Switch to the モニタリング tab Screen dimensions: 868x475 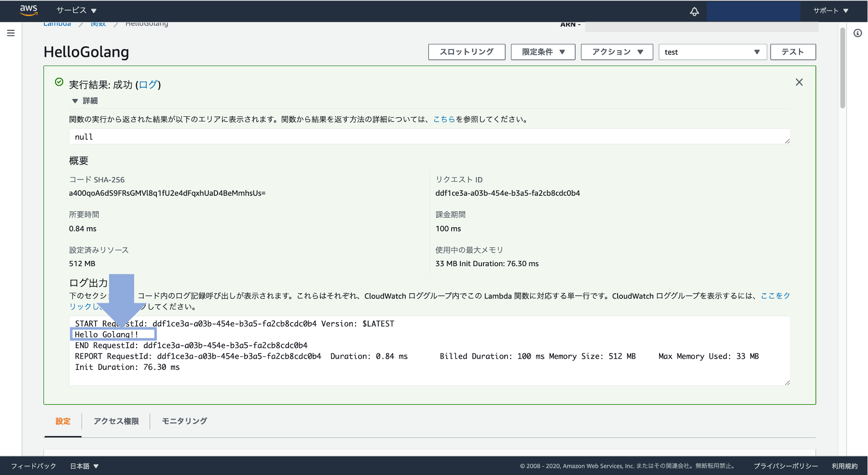tap(184, 421)
